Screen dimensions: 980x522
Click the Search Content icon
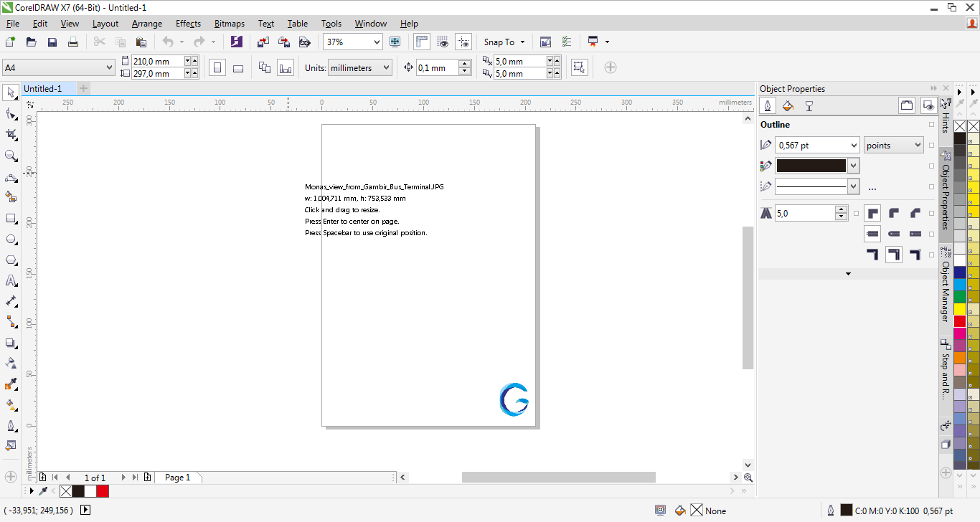[237, 42]
